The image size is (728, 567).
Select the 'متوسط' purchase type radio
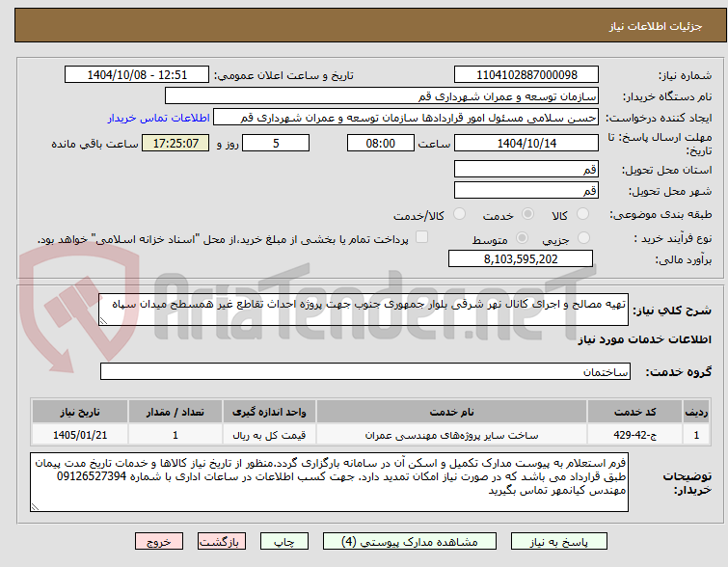point(522,238)
